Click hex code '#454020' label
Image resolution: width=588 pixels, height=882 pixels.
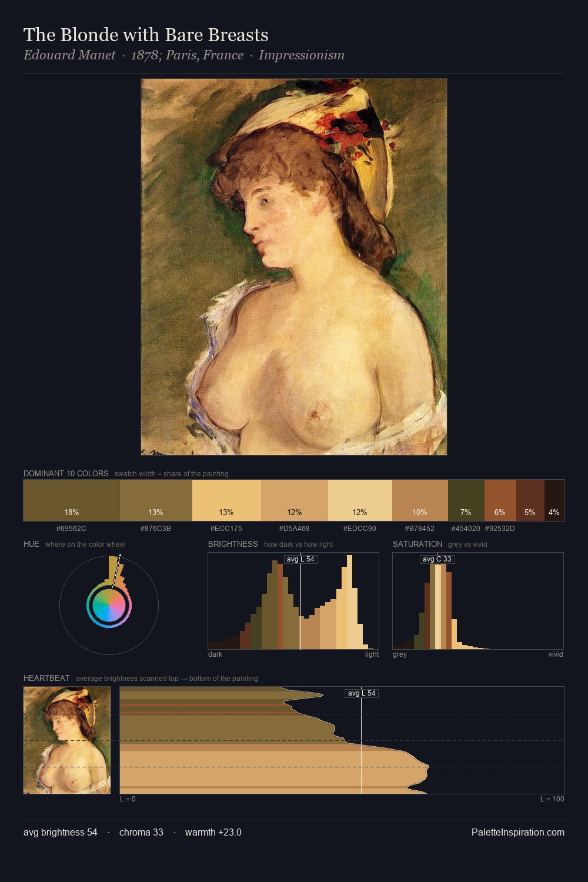click(x=466, y=529)
